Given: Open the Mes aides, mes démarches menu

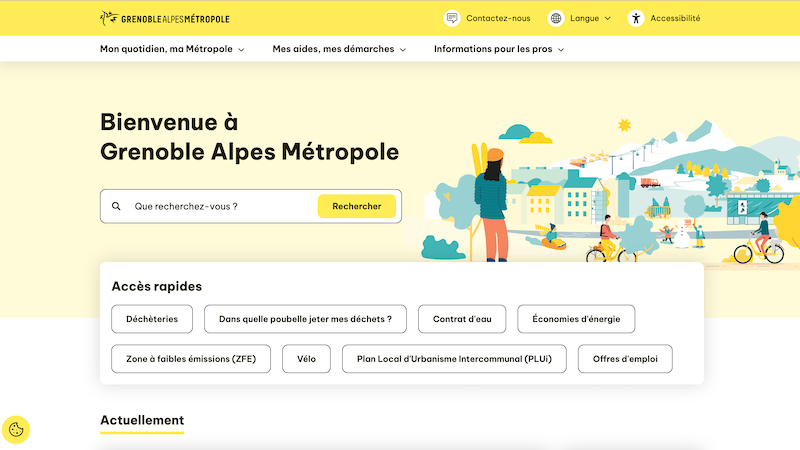Looking at the screenshot, I should point(339,49).
